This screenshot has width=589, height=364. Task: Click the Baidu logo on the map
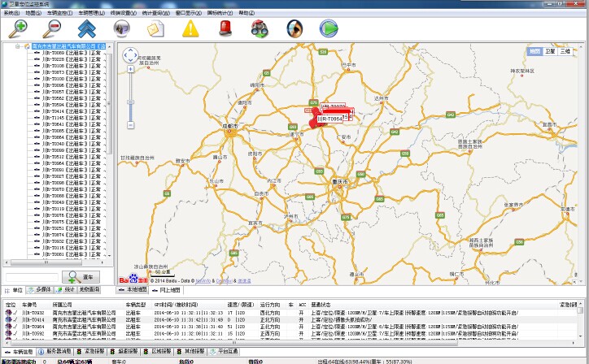point(133,279)
